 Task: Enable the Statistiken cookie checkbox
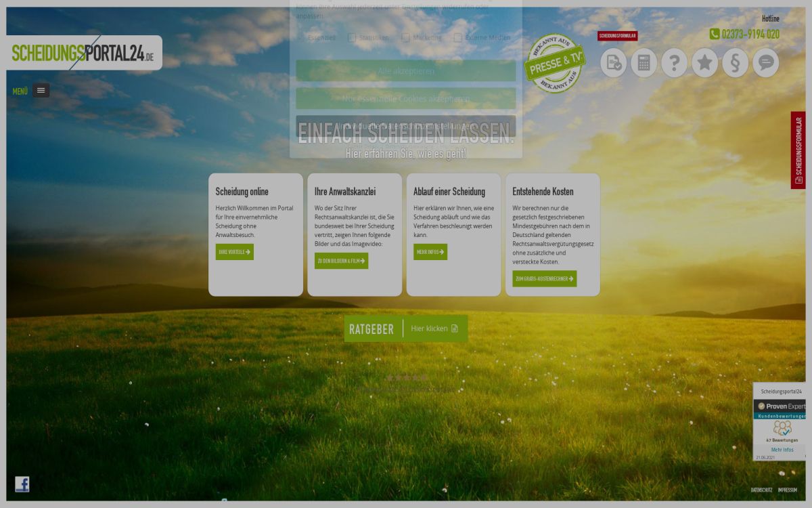tap(352, 38)
